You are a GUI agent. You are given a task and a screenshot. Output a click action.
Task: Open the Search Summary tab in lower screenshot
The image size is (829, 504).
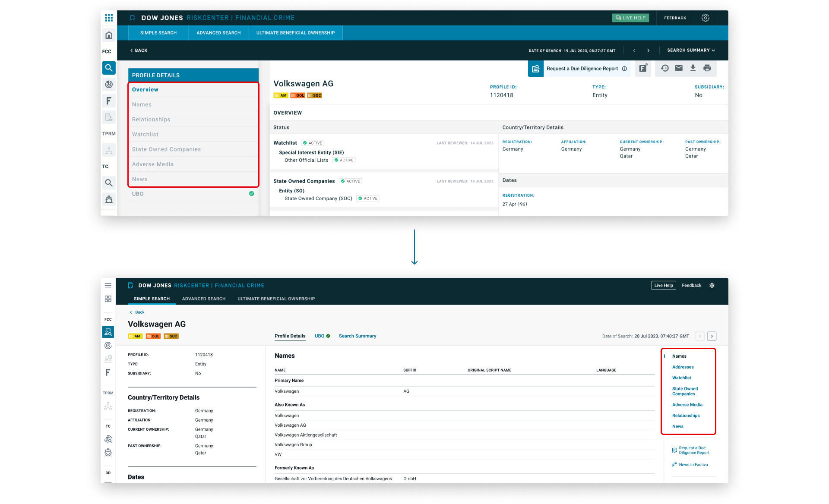pos(358,336)
